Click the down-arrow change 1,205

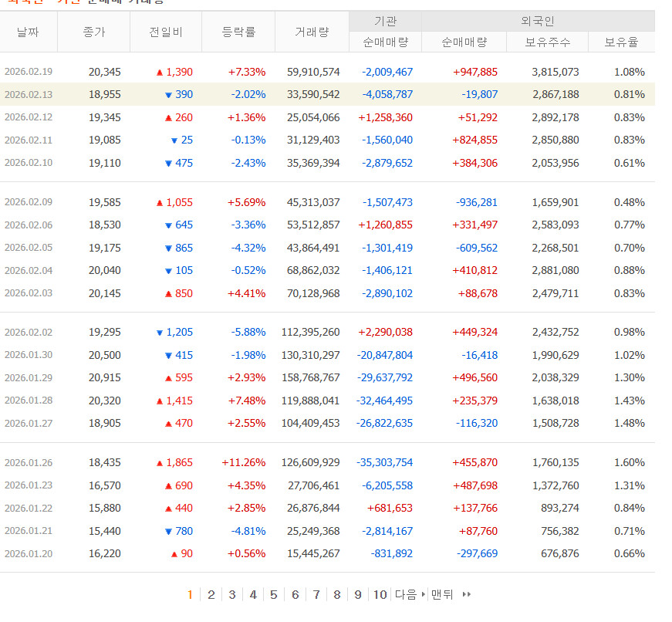(x=174, y=332)
